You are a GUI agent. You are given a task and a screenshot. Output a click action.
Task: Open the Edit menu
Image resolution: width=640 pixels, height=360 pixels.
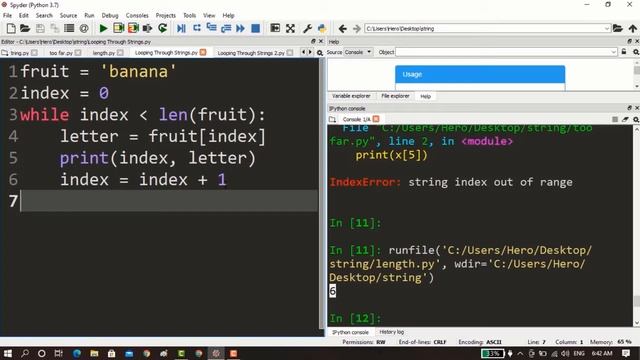(x=24, y=15)
